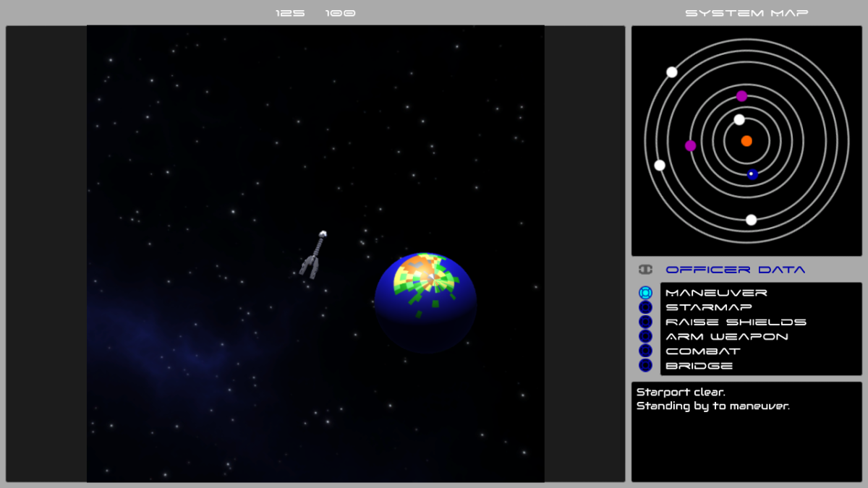The image size is (868, 488).
Task: Toggle the Raise Shields indicator
Action: 646,322
